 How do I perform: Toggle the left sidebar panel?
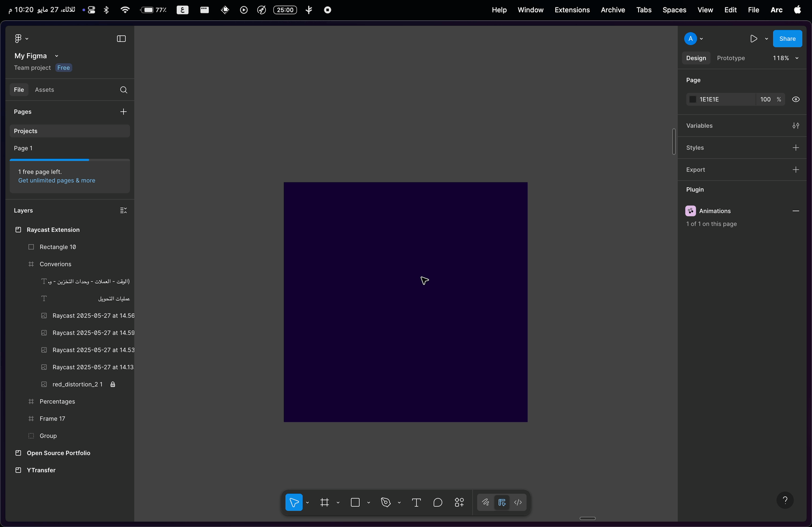click(x=121, y=39)
